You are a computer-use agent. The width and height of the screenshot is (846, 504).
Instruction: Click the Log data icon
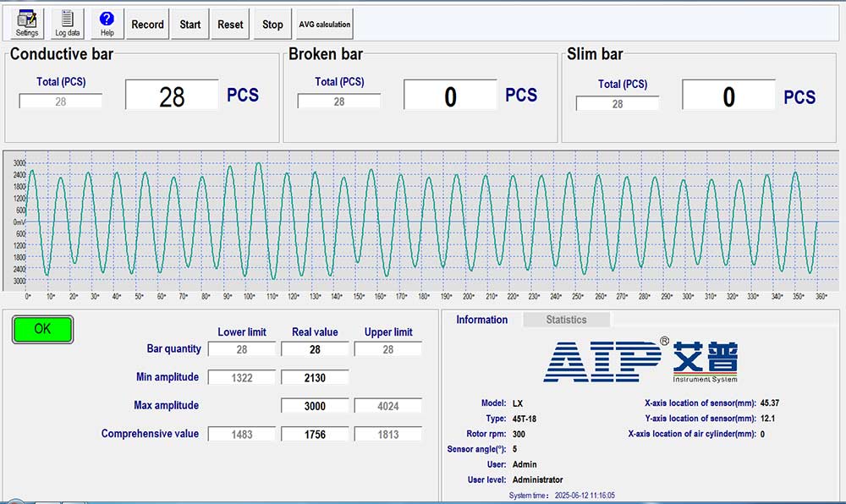(x=68, y=24)
